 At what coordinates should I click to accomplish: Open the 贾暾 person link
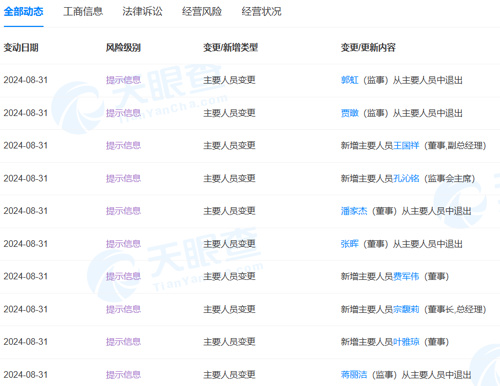[350, 113]
